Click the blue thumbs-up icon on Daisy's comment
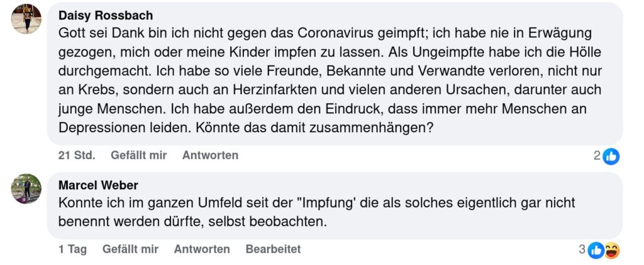 click(x=611, y=156)
